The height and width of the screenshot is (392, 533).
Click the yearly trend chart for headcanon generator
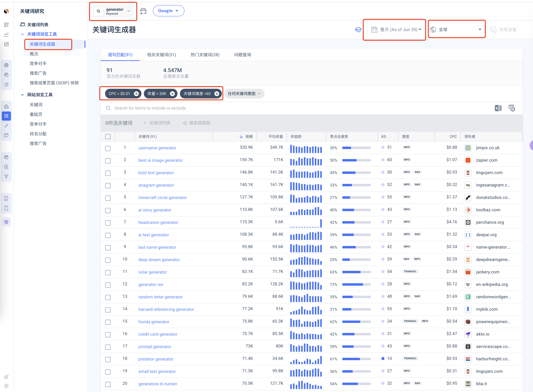coord(306,223)
